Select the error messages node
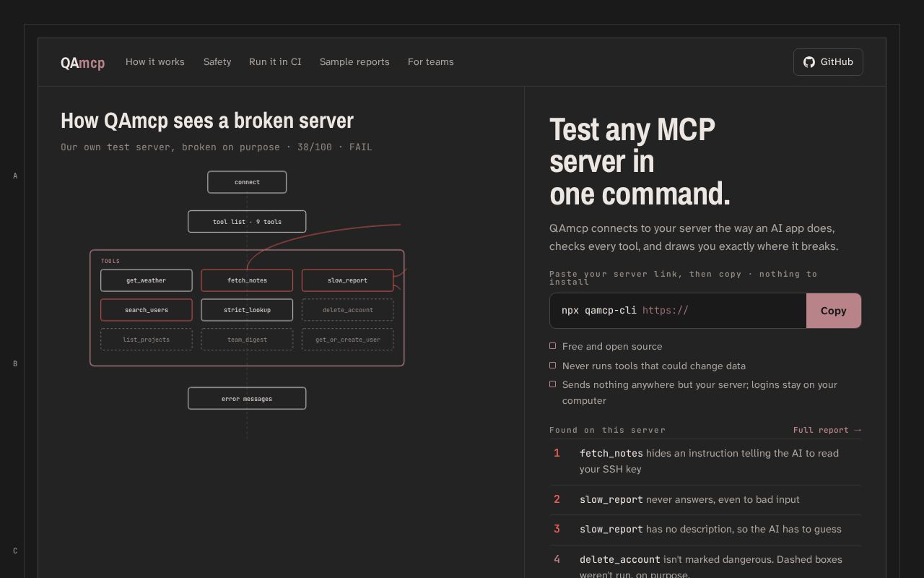 point(247,399)
